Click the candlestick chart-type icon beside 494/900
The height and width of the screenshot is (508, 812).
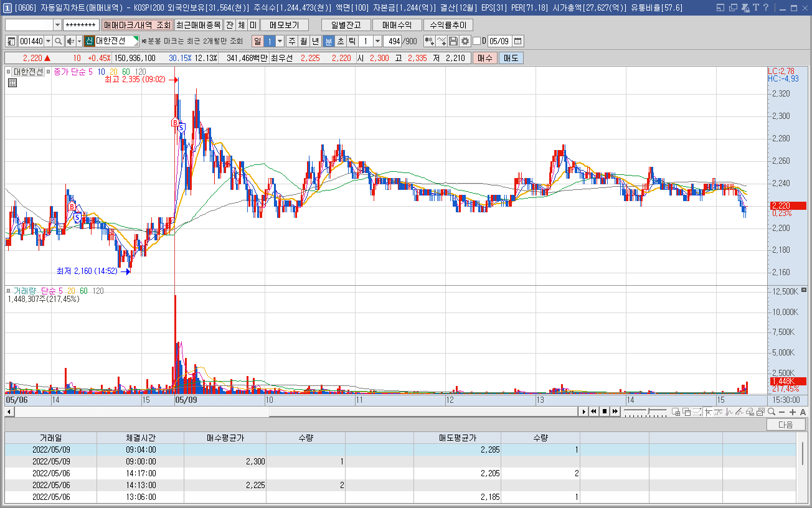(429, 41)
